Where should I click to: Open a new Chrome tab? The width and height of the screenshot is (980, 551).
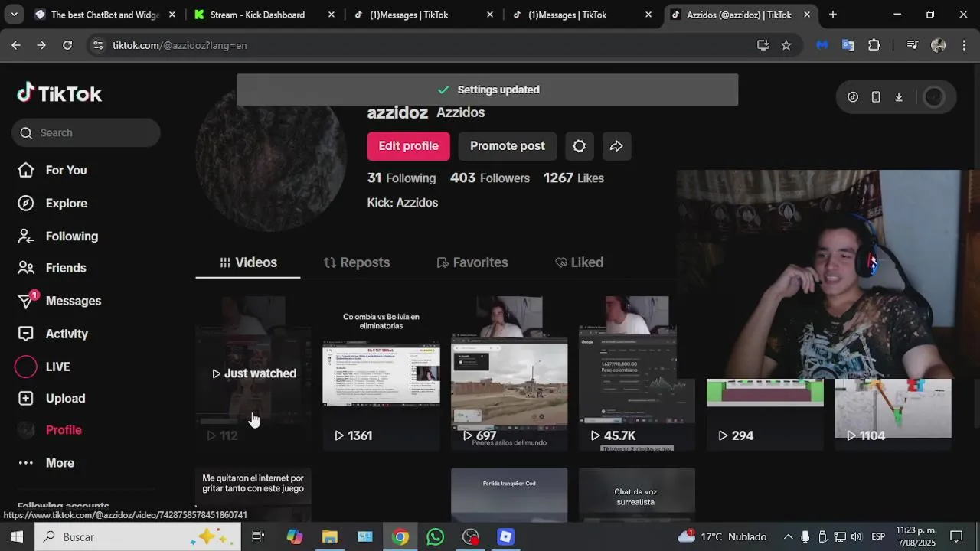[832, 15]
